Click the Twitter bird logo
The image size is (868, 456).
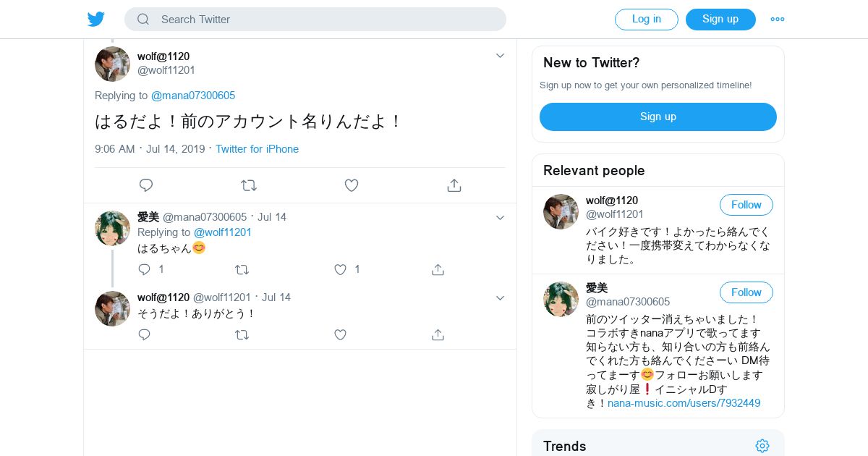pyautogui.click(x=96, y=20)
